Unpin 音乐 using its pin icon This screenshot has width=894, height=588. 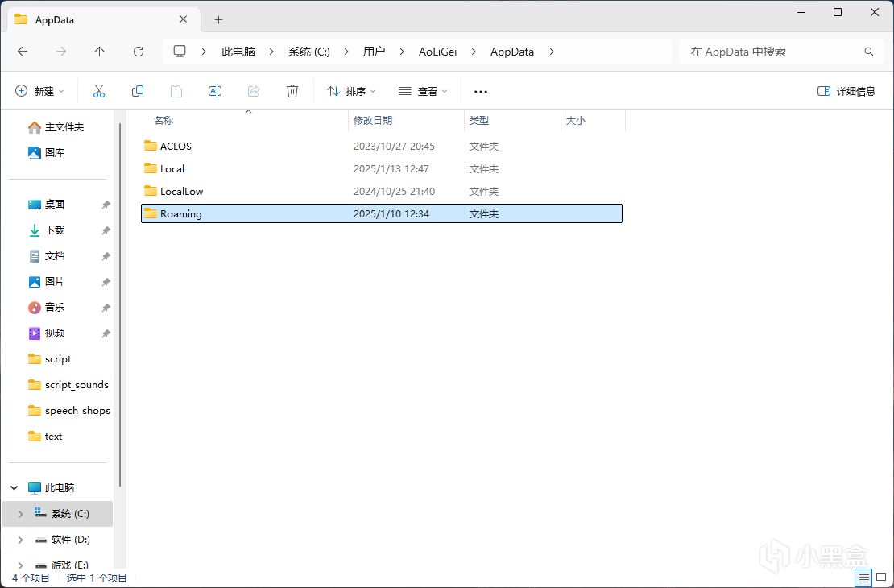click(x=106, y=308)
